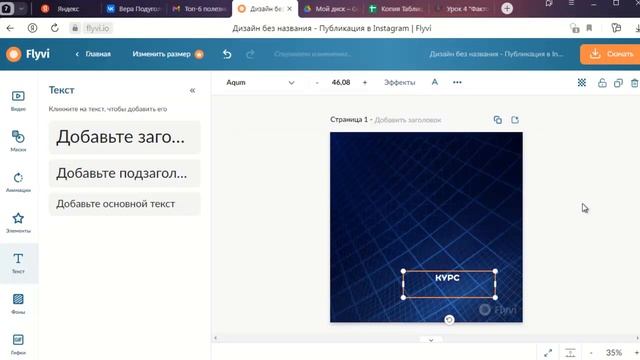Select the Text tool in sidebar

pyautogui.click(x=18, y=263)
